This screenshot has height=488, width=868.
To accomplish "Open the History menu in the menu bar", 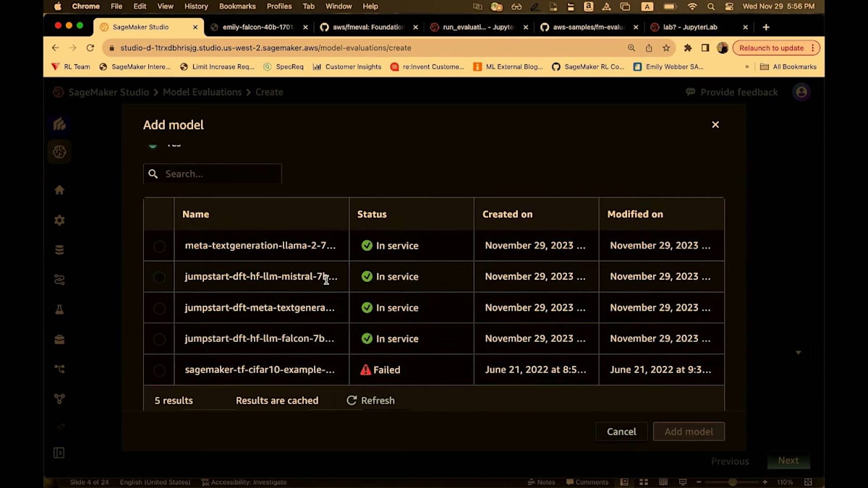I will click(x=196, y=7).
